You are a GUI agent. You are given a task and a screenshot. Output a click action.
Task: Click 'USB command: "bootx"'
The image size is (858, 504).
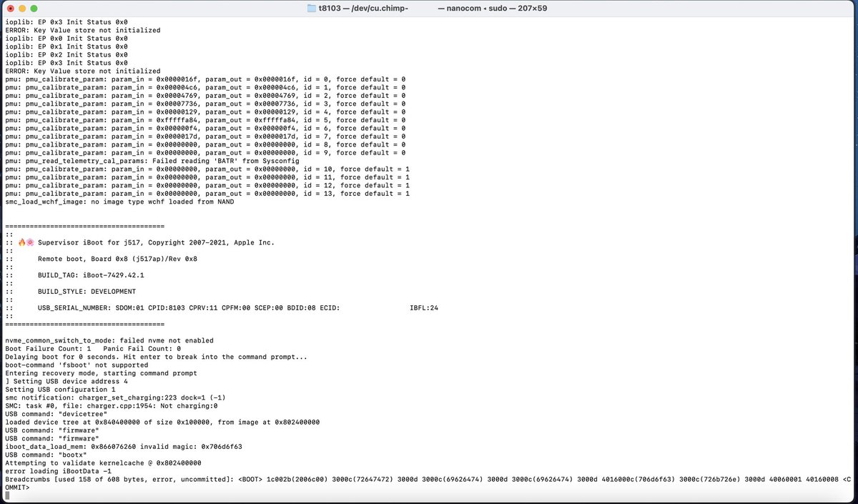point(46,455)
